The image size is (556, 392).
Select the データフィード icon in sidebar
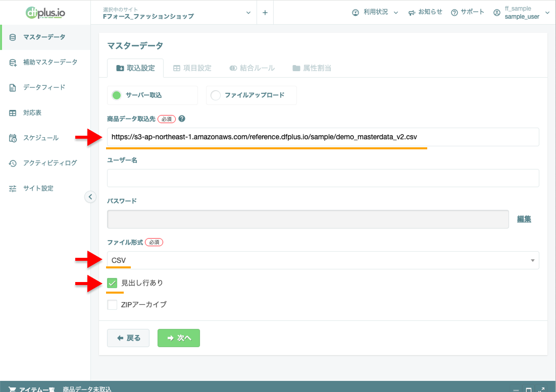[x=12, y=87]
